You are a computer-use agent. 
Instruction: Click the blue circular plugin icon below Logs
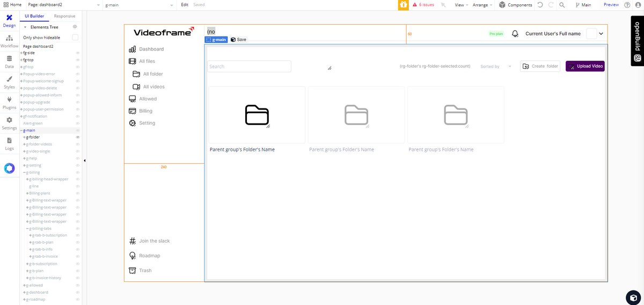9,168
